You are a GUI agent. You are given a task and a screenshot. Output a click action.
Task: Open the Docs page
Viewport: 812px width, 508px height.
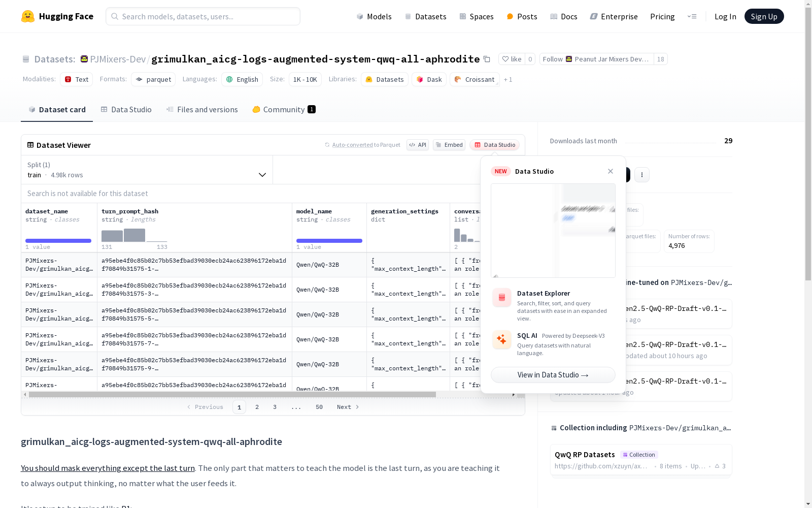564,16
